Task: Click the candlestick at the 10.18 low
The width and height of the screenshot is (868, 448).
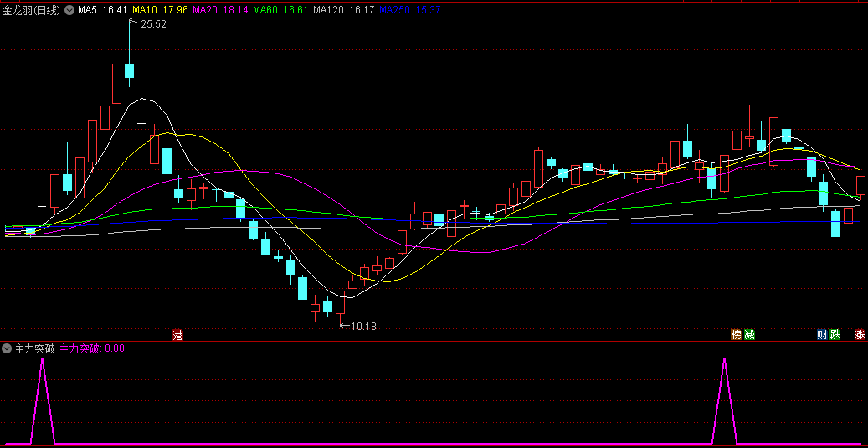Action: pos(340,303)
